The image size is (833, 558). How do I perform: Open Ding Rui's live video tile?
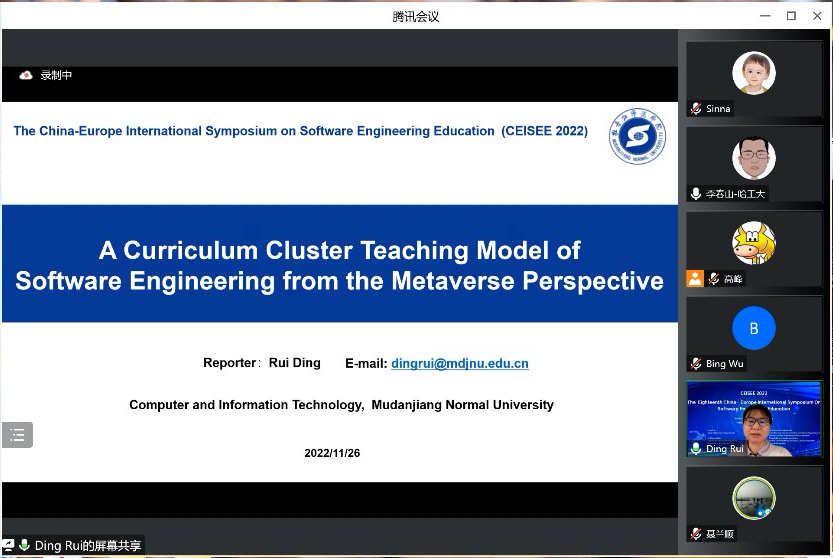click(754, 418)
